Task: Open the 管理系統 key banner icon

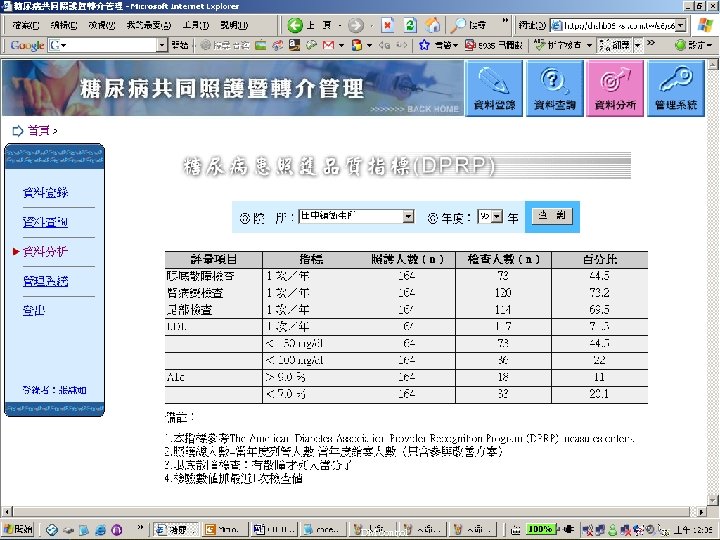Action: click(x=676, y=88)
